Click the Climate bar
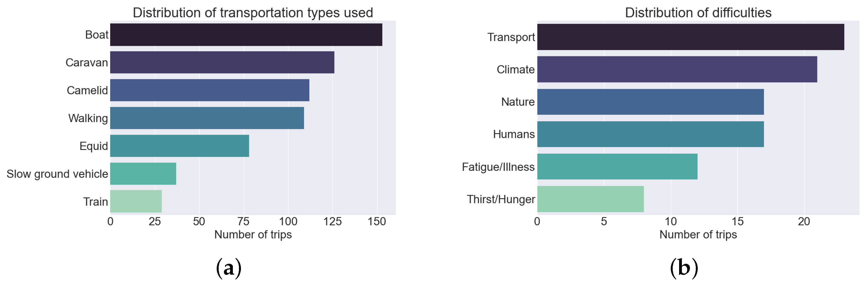 point(677,69)
